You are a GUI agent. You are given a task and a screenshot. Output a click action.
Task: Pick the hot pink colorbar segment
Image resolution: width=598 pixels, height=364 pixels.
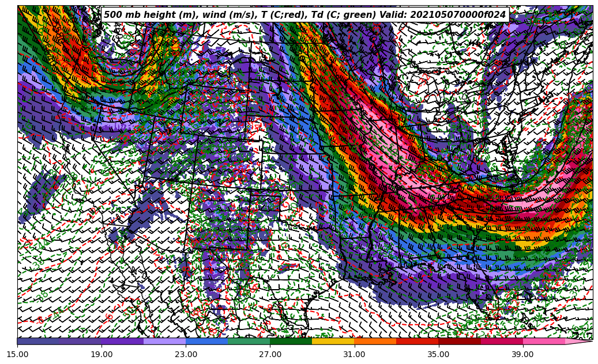543,341
